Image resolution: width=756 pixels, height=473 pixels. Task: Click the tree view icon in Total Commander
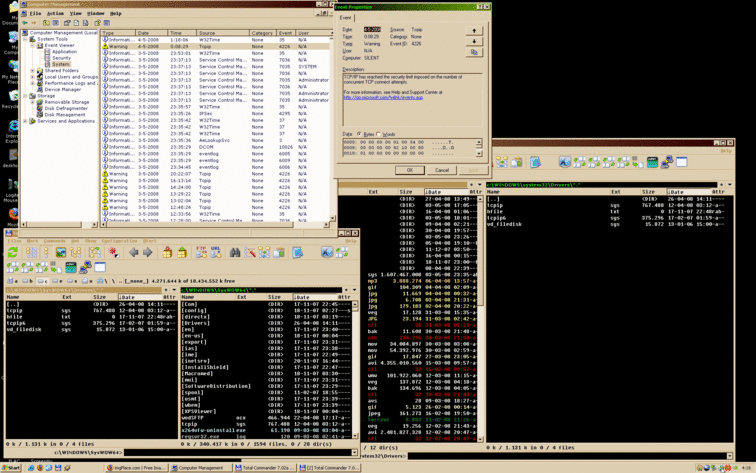coord(75,252)
